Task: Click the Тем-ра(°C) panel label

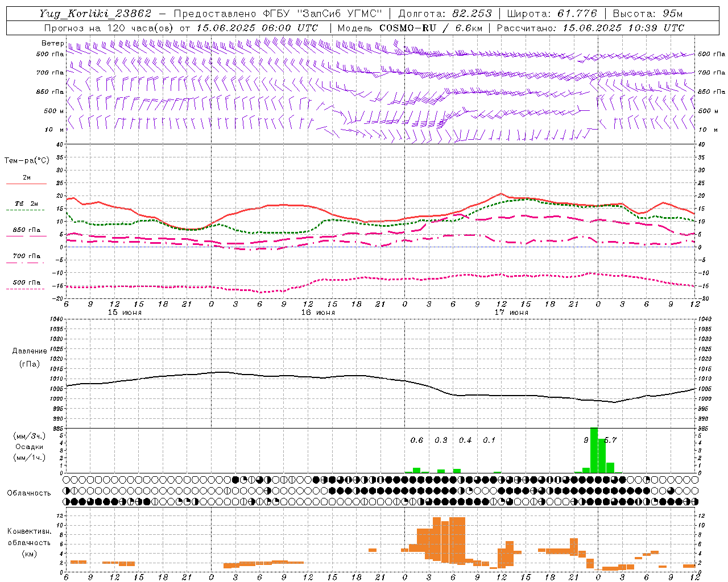Action: (27, 160)
